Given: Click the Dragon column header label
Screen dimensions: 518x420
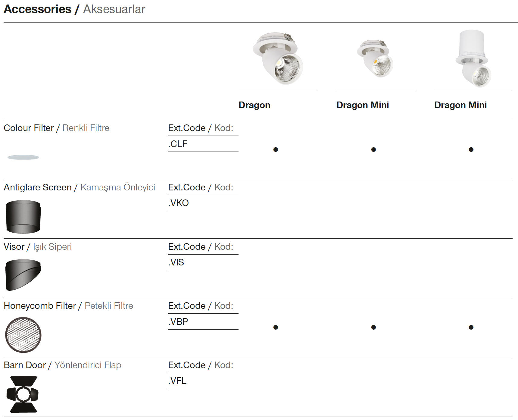Looking at the screenshot, I should 254,105.
